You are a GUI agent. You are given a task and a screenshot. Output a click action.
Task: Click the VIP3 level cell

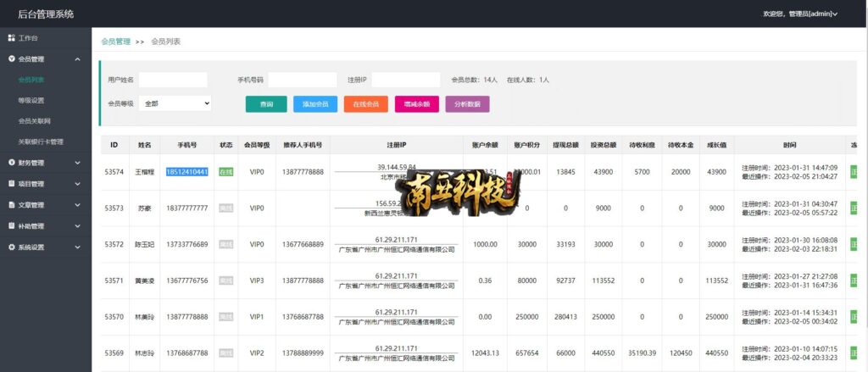click(x=257, y=280)
